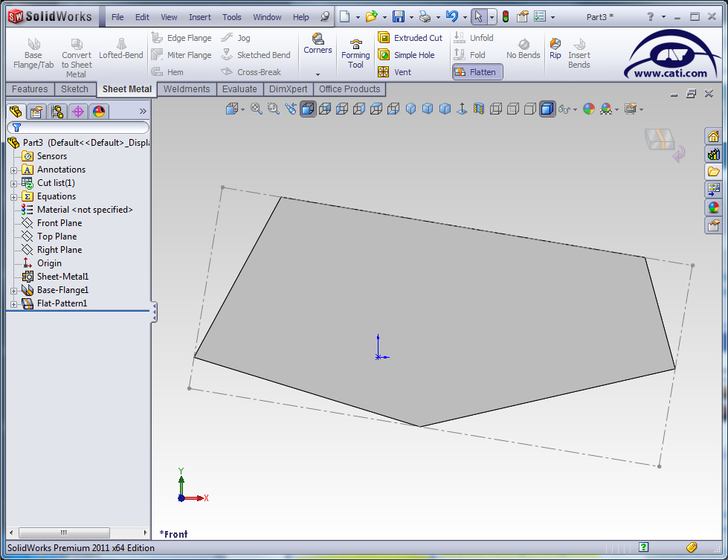Open the SolidWorks Resources home tab
728x560 pixels.
point(714,137)
